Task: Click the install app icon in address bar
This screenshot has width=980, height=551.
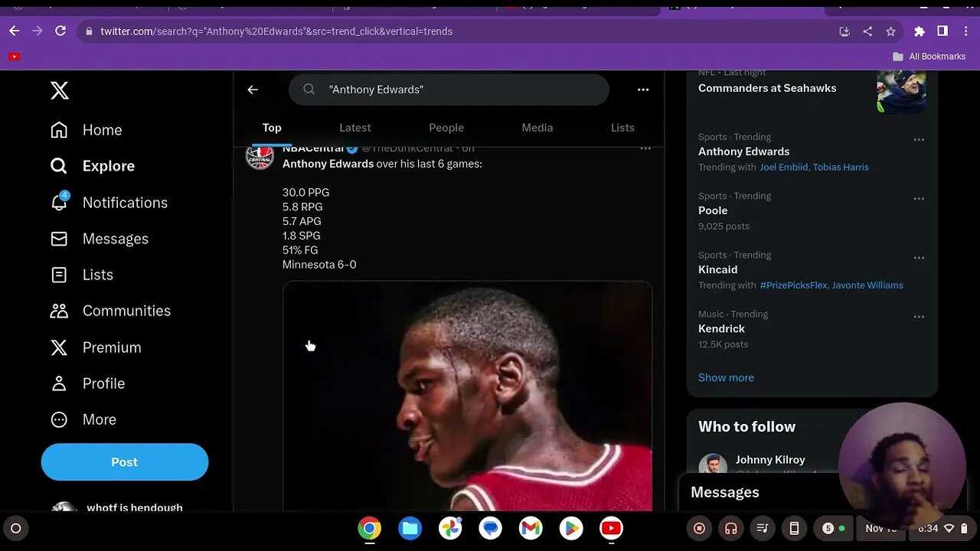Action: [x=844, y=31]
